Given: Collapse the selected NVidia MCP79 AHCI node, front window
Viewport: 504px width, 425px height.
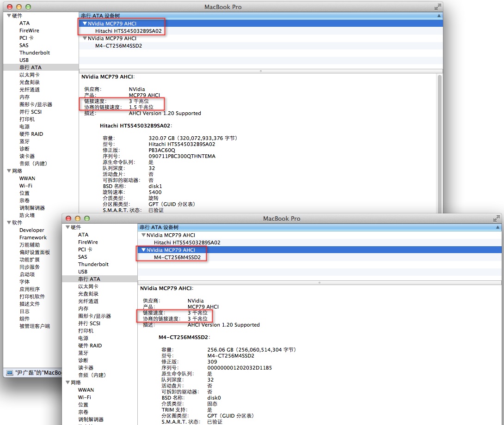Looking at the screenshot, I should click(144, 250).
